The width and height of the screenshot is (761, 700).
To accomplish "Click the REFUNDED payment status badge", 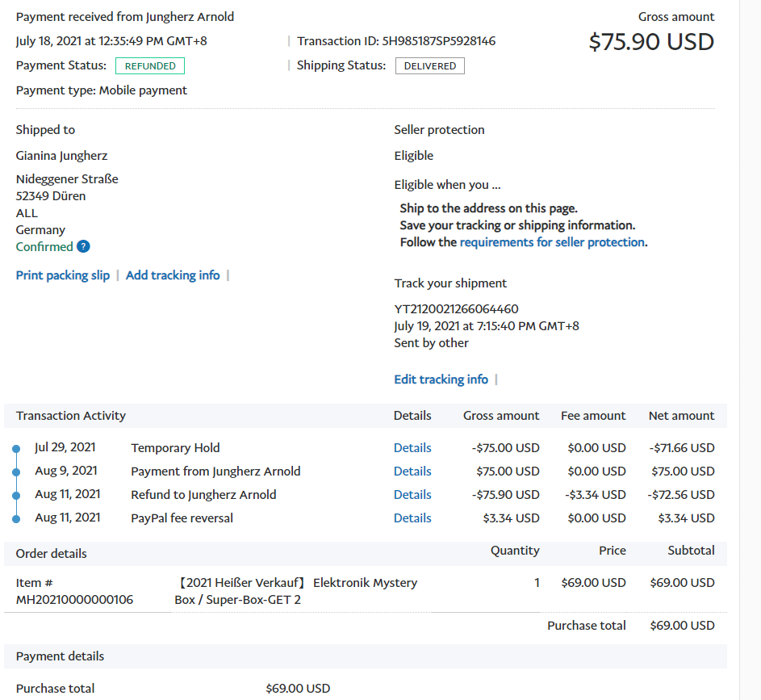I will (150, 66).
